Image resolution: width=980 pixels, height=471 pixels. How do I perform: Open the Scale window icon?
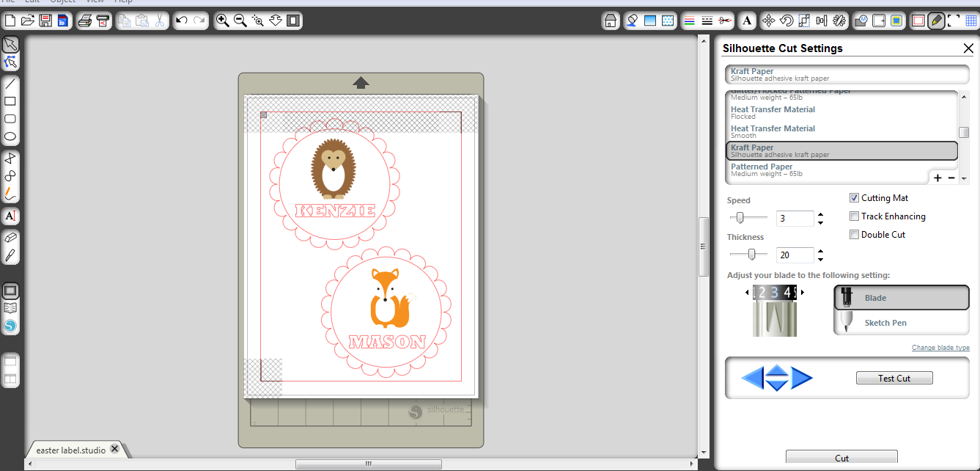click(804, 21)
